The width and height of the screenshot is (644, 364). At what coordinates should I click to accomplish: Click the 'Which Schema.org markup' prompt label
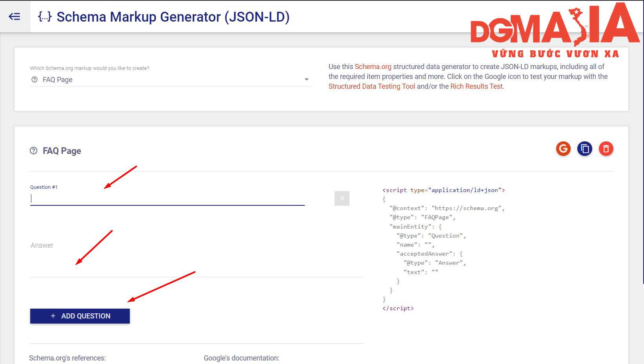coord(90,68)
